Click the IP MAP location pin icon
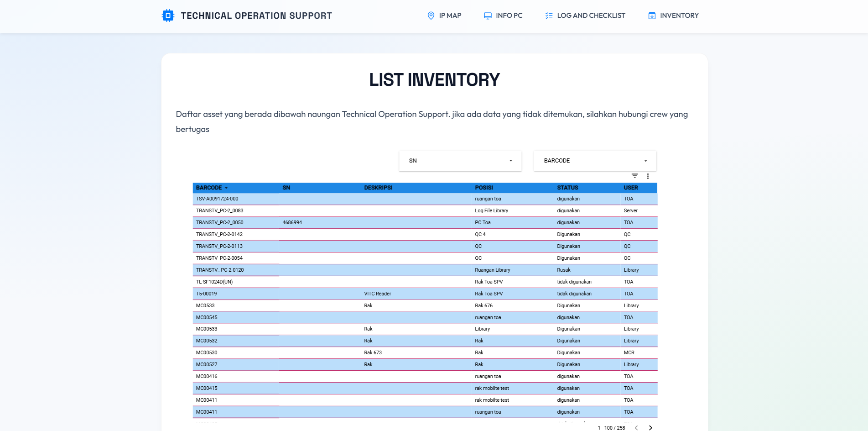 coord(431,16)
